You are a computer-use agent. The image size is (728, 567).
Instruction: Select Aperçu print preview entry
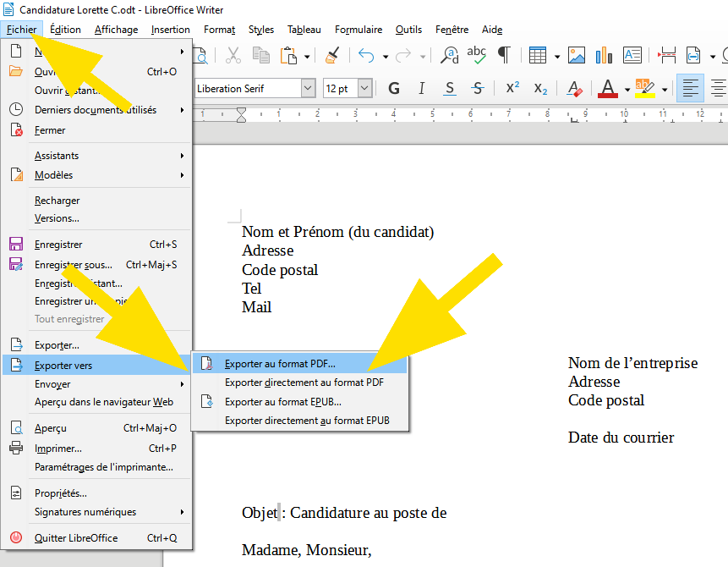point(96,428)
